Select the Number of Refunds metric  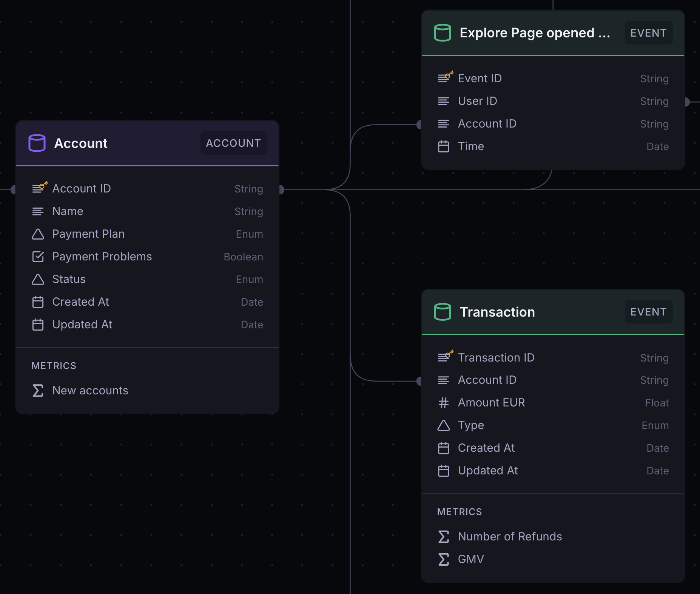510,537
